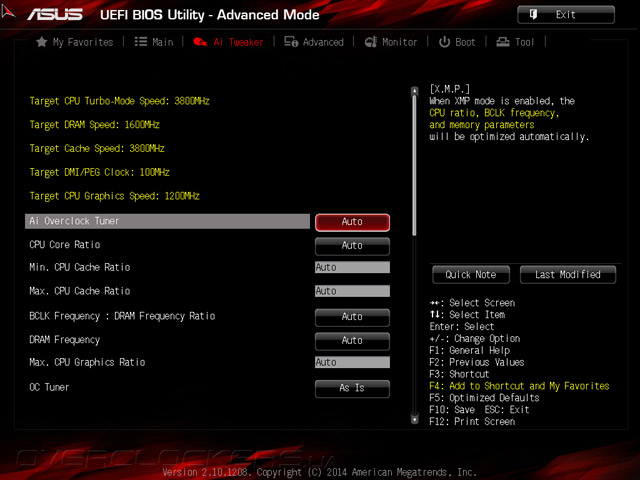Select the CPU Core Ratio label
The image size is (640, 480).
tap(64, 244)
